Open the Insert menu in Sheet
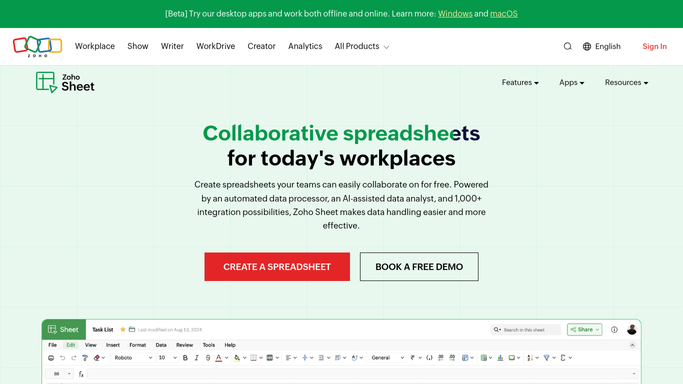683x384 pixels. (x=113, y=345)
